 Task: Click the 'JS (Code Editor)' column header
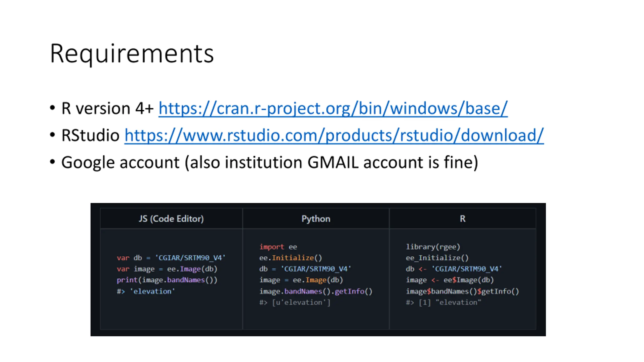coord(171,219)
